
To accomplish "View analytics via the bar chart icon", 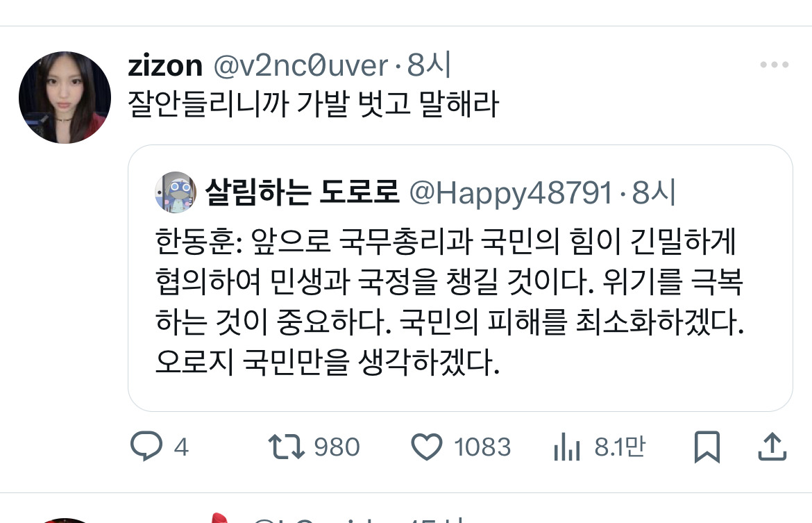I will pyautogui.click(x=566, y=447).
